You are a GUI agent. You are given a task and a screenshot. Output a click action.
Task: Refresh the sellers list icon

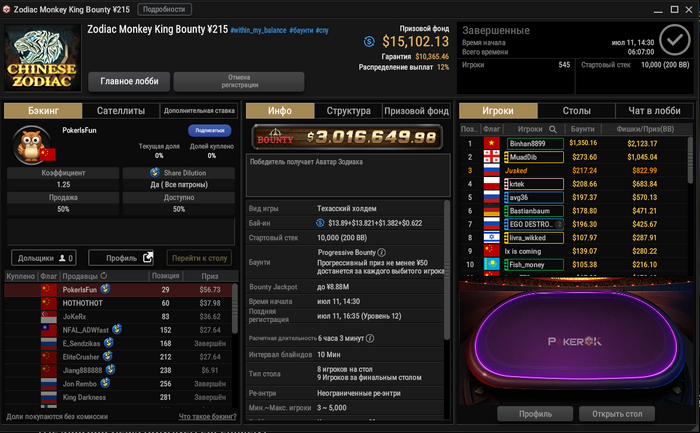click(x=104, y=276)
